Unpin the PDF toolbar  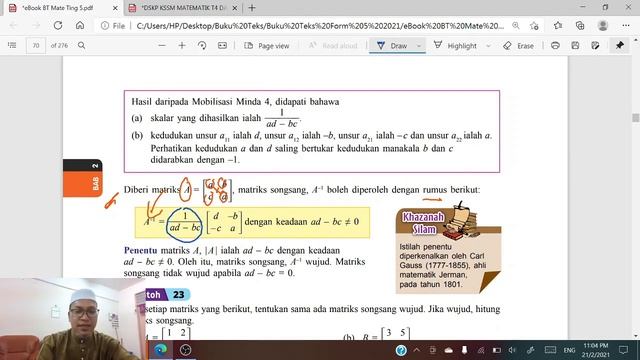[x=620, y=45]
